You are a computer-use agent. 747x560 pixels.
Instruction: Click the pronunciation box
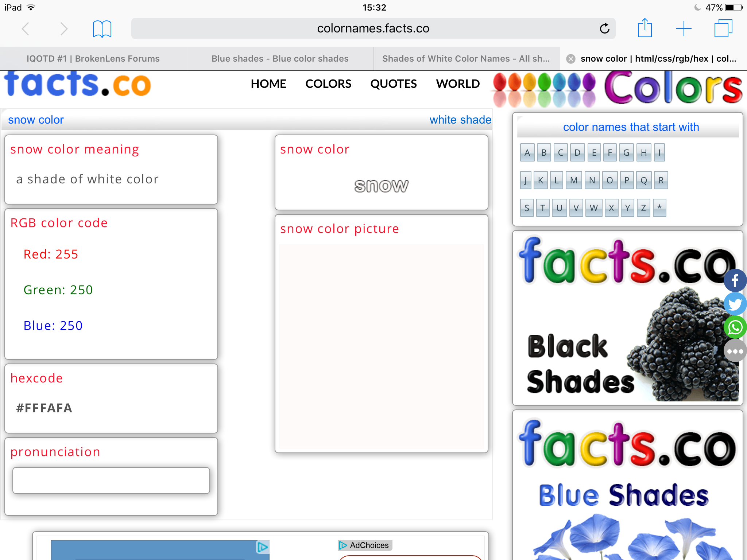coord(111,481)
